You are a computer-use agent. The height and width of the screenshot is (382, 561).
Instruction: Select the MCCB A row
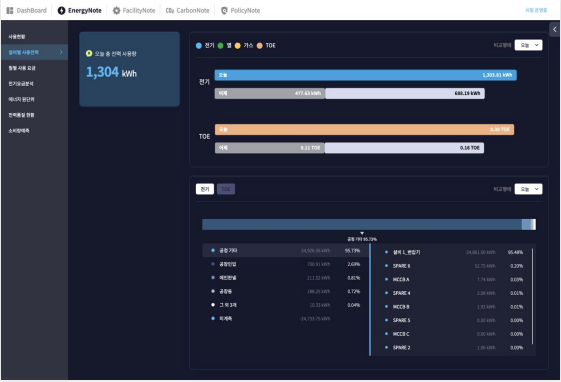[454, 279]
